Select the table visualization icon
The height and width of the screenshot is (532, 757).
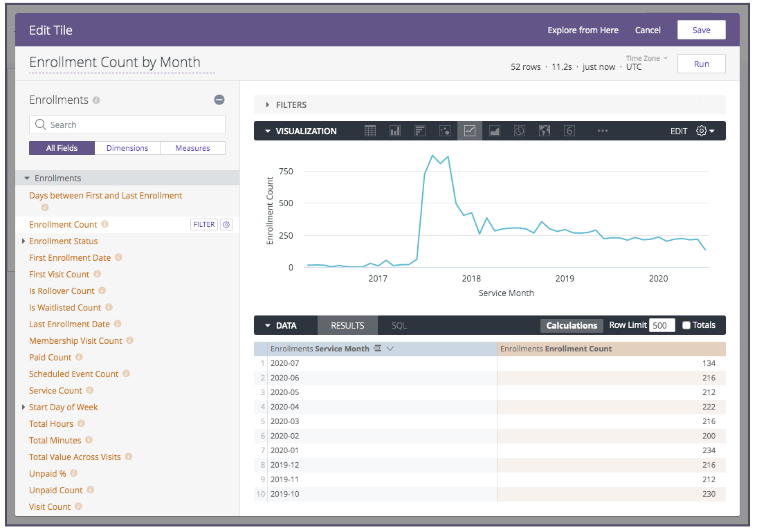[x=370, y=131]
